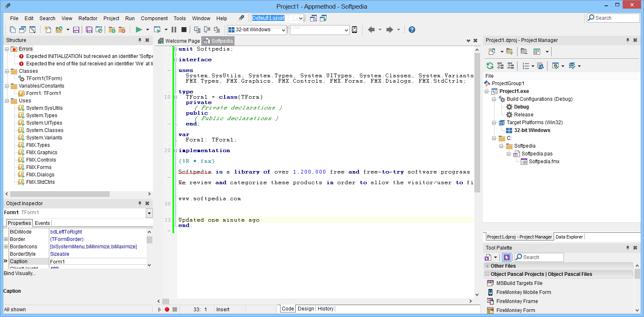Pin or unpin the Structure panel
This screenshot has width=644, height=317.
pyautogui.click(x=140, y=40)
